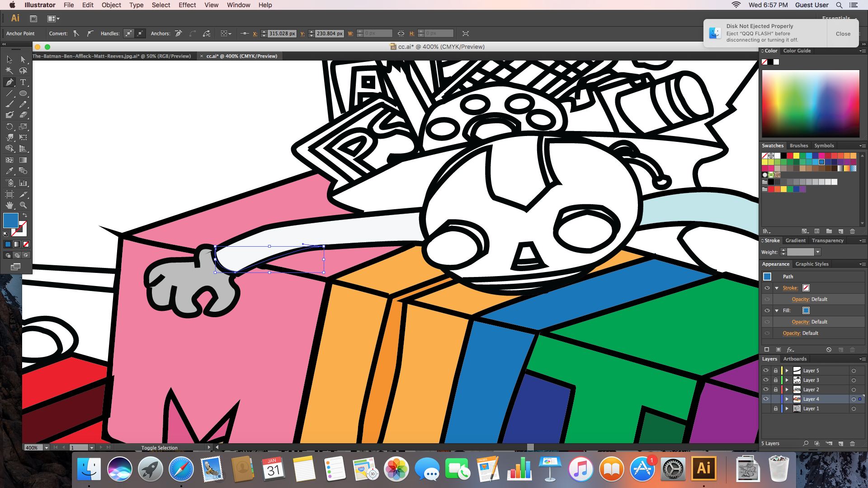Select the Pen tool
This screenshot has height=488, width=868.
pos(9,82)
